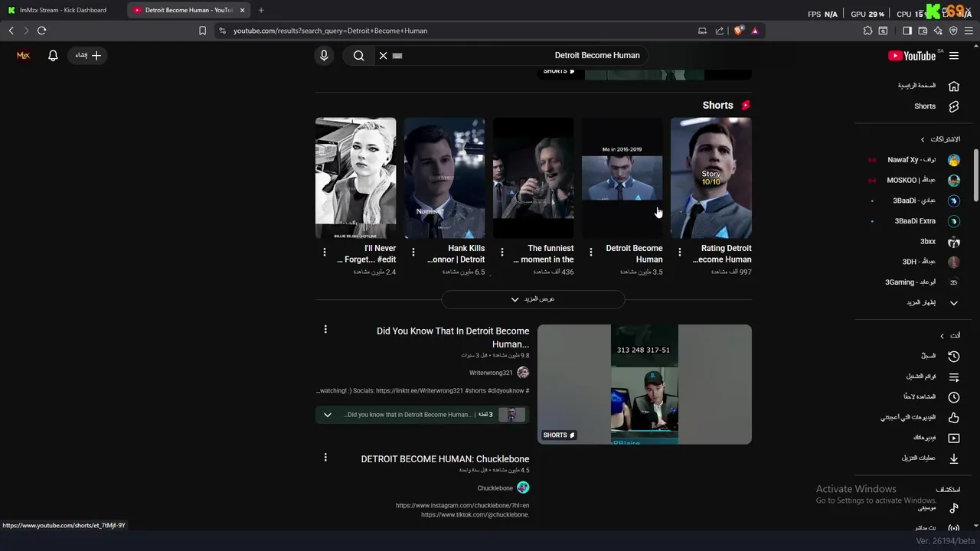Open "DETROIT BECOME HUMAN: Chucklebone" title
The image size is (980, 551).
pyautogui.click(x=445, y=459)
